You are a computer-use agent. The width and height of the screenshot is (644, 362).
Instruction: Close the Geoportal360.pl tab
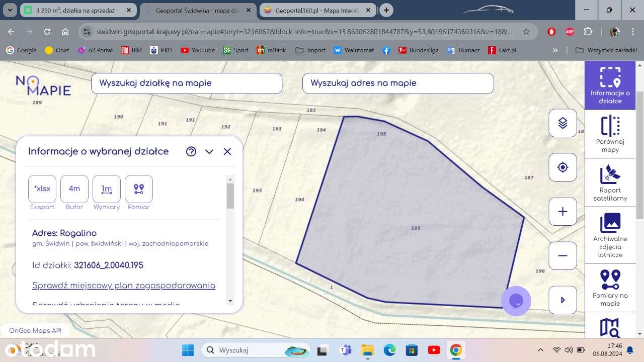point(369,10)
